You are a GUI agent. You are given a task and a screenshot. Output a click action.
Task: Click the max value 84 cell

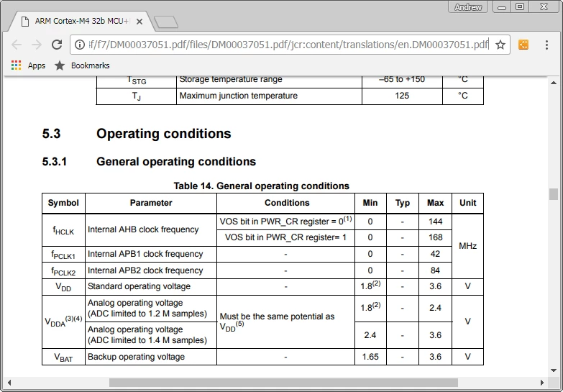(x=435, y=270)
